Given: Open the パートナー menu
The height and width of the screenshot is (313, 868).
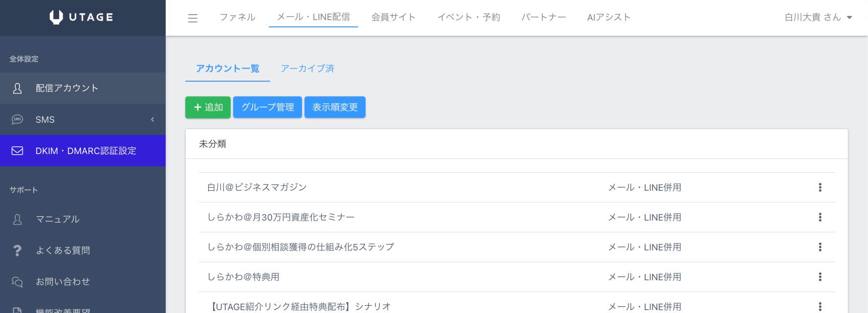Looking at the screenshot, I should coord(543,17).
